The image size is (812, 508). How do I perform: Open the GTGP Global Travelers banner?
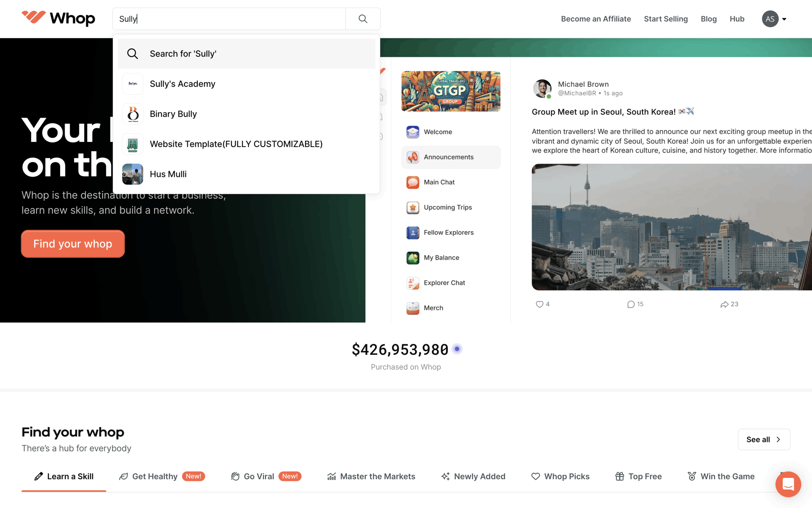pos(451,91)
